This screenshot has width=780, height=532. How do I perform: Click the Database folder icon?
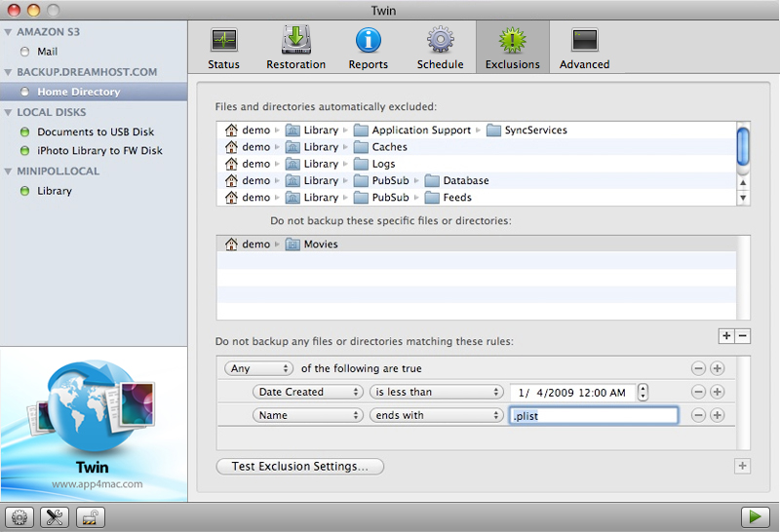click(432, 181)
